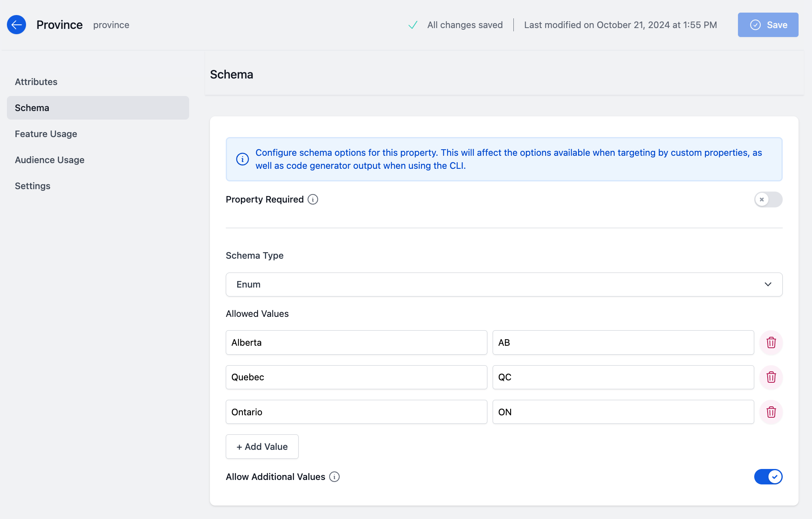Delete the Quebec allowed value
The width and height of the screenshot is (812, 519).
pos(771,377)
